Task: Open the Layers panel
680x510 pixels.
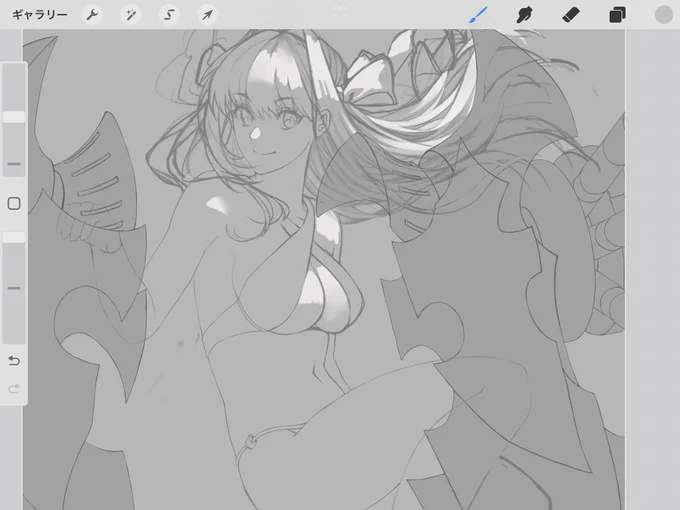Action: coord(618,15)
